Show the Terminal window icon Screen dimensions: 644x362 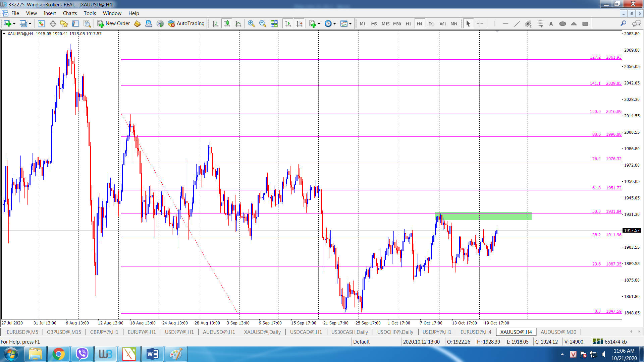pos(75,23)
